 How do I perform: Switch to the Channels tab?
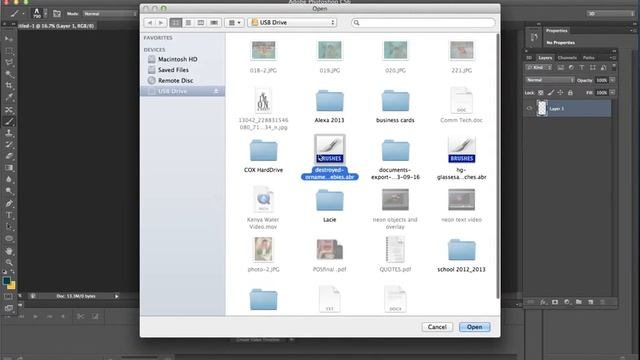567,58
